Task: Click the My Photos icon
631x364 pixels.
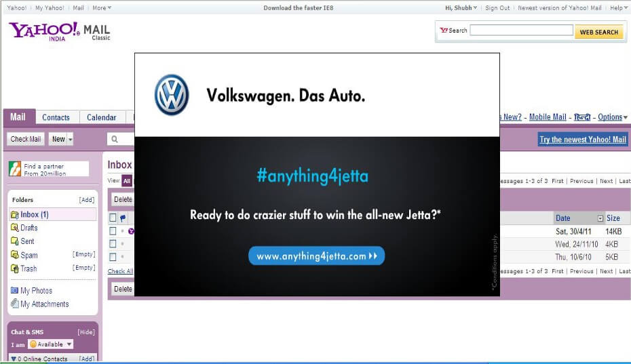Action: 14,290
